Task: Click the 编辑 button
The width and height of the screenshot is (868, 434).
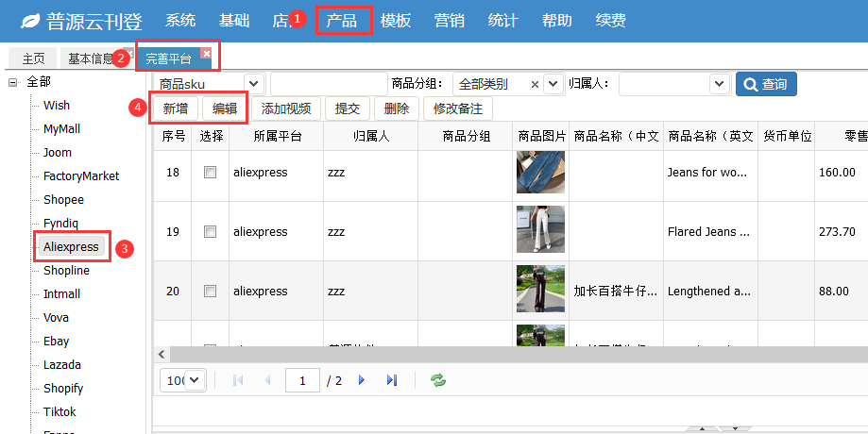Action: [225, 108]
